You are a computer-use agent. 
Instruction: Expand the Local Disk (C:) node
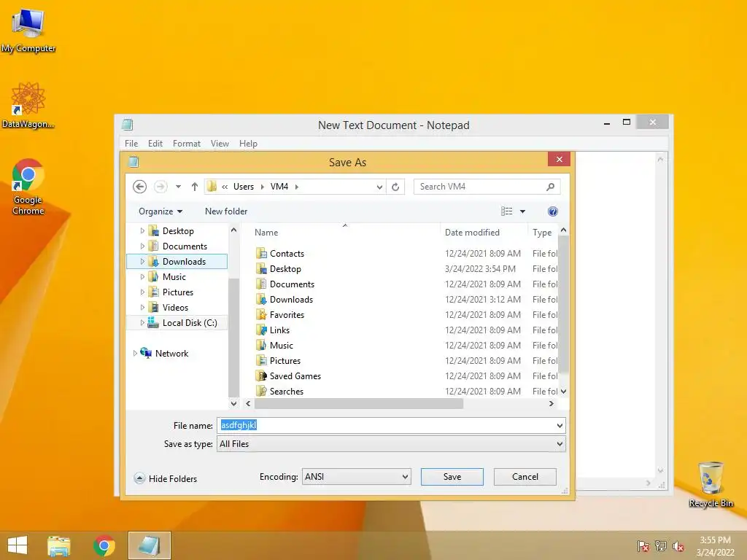142,322
